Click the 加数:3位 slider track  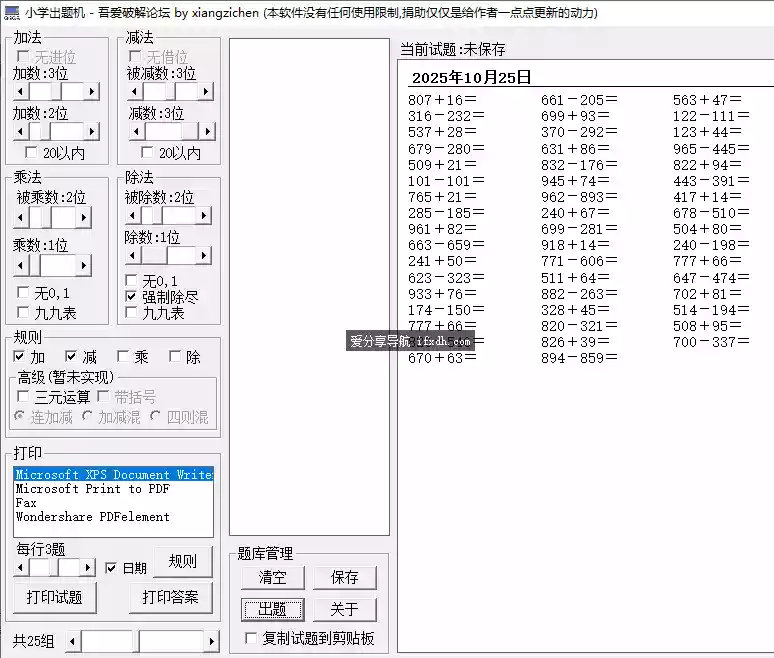click(70, 91)
